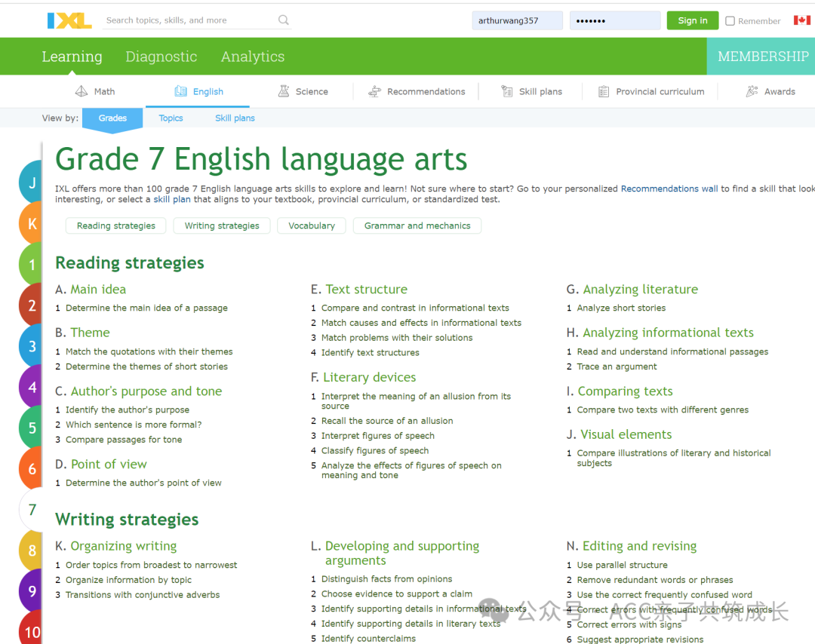Jump to Writing strategies section button
This screenshot has width=815, height=644.
click(222, 225)
